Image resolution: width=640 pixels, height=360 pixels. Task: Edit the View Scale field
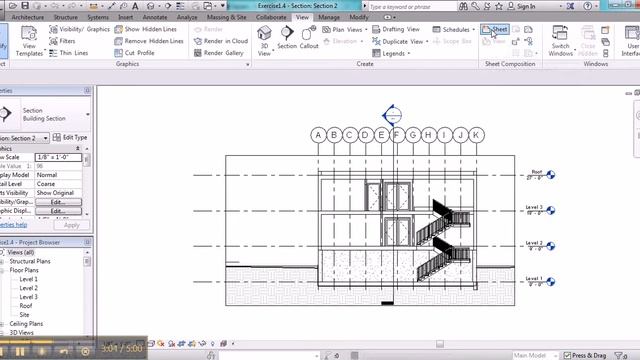click(58, 157)
